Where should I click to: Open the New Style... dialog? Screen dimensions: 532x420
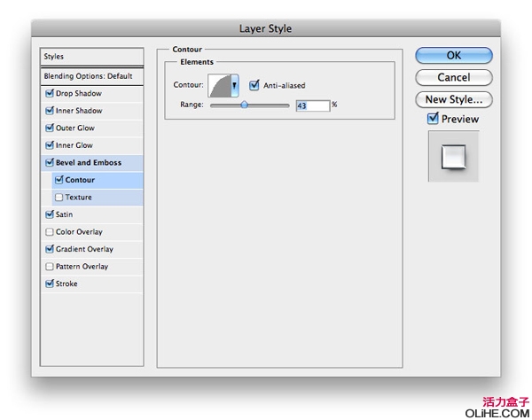coord(454,99)
